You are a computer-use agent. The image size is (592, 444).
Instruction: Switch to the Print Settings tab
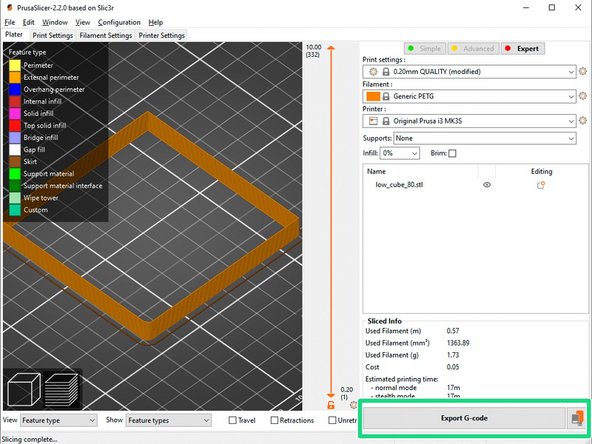click(52, 35)
